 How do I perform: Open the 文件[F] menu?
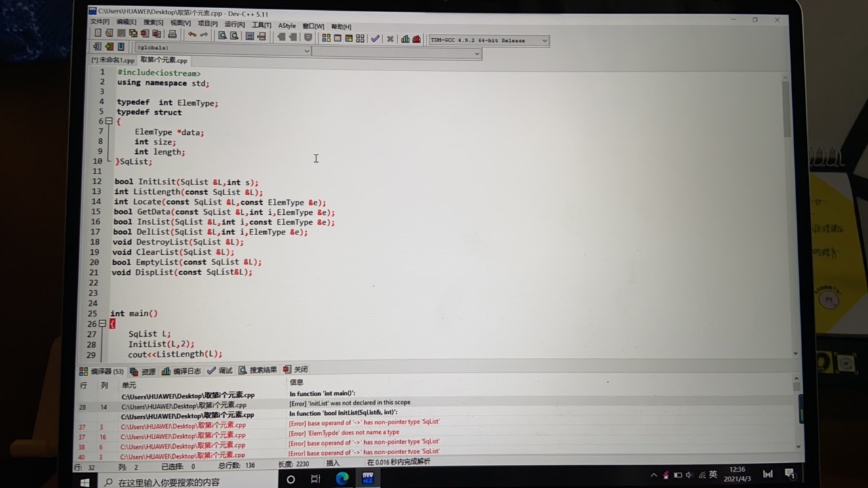100,22
